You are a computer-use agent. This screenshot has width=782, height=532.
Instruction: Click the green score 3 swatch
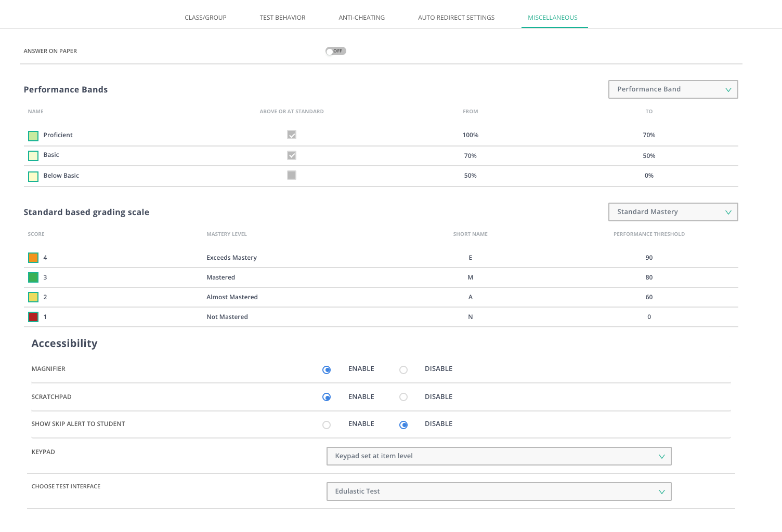pyautogui.click(x=33, y=277)
